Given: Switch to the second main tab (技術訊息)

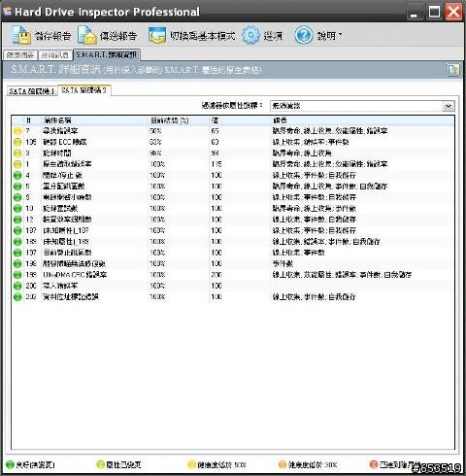Looking at the screenshot, I should 55,55.
